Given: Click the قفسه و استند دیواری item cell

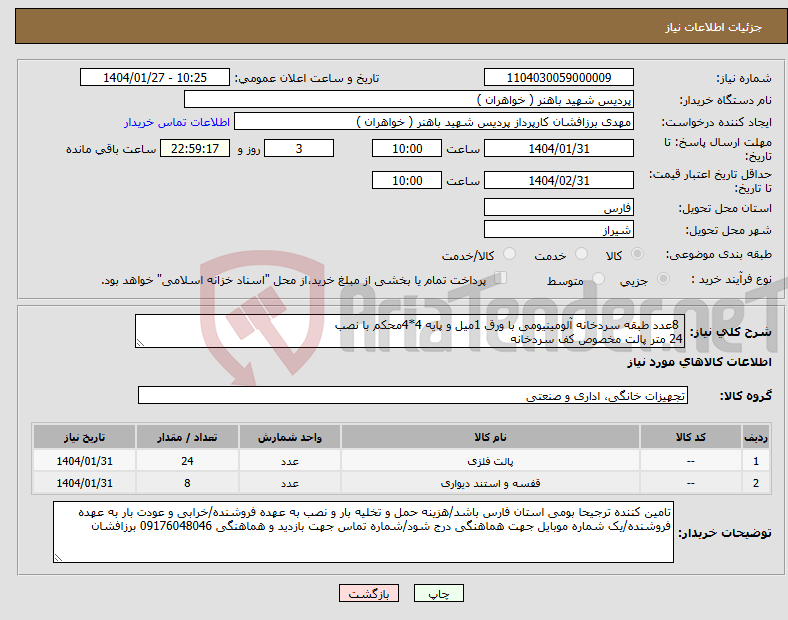Looking at the screenshot, I should point(490,483).
